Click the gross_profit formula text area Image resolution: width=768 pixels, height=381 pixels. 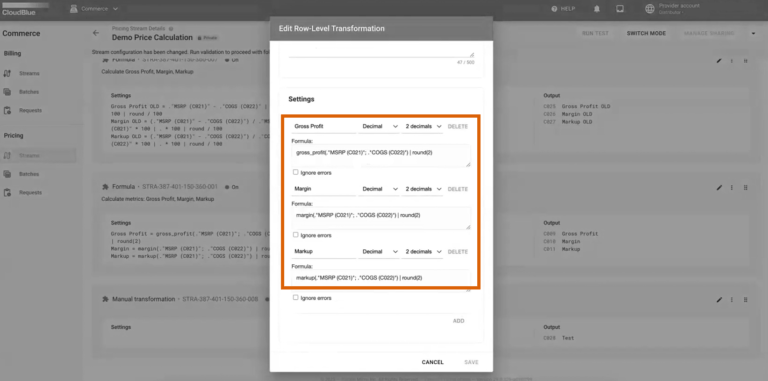point(381,156)
